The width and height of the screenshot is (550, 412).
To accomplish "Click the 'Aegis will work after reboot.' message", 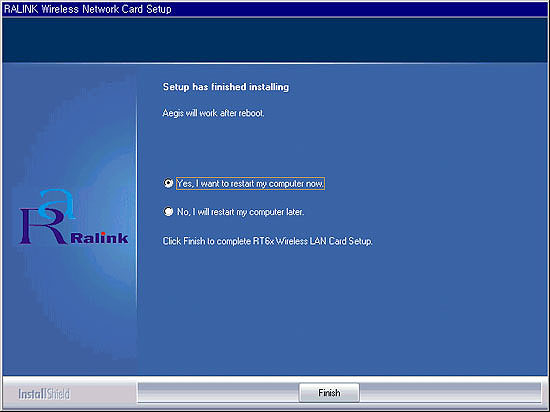I will [213, 113].
